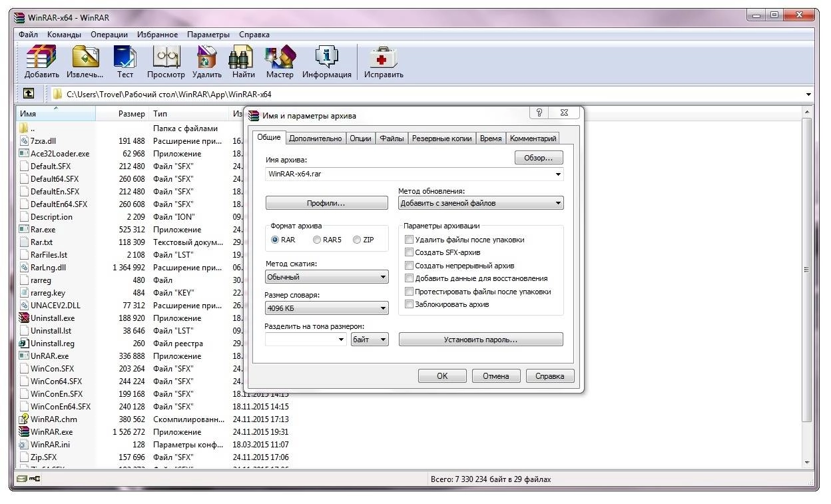Switch to the Комментарий tab
The width and height of the screenshot is (831, 504).
point(533,138)
